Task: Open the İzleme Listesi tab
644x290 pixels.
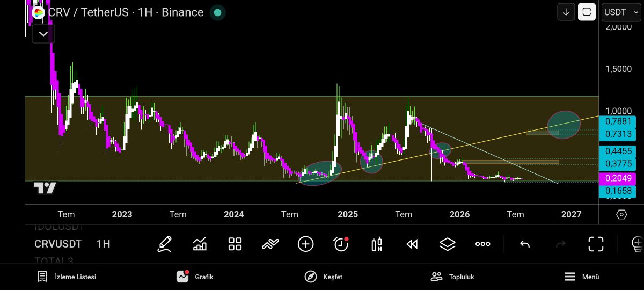Action: point(67,277)
